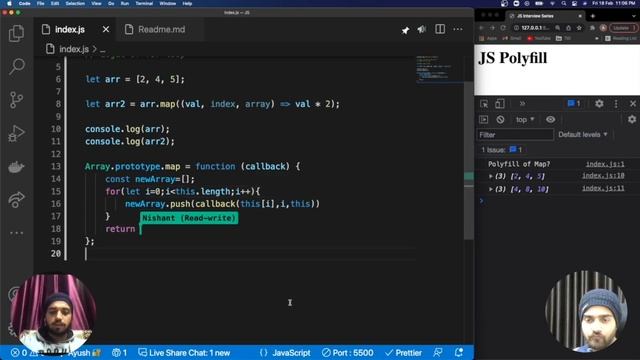Click the 1 Issue link in console
The height and width of the screenshot is (360, 640).
coord(502,150)
